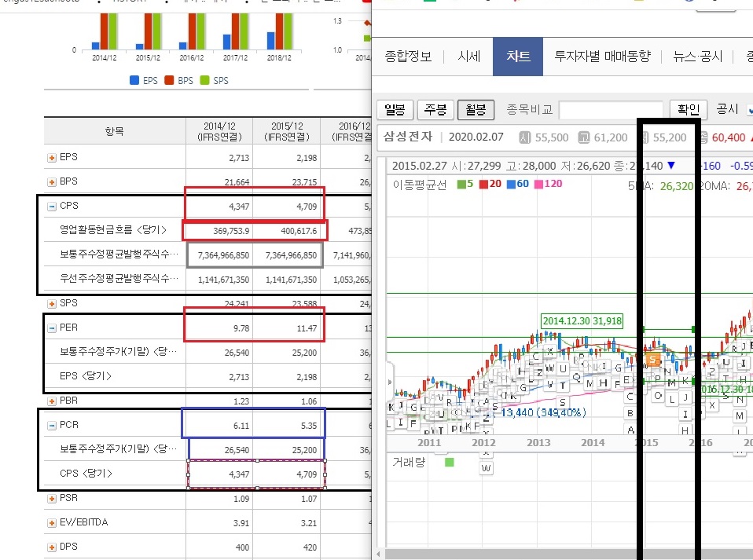The height and width of the screenshot is (560, 753).
Task: Click the 60-day moving average swatch
Action: (511, 184)
